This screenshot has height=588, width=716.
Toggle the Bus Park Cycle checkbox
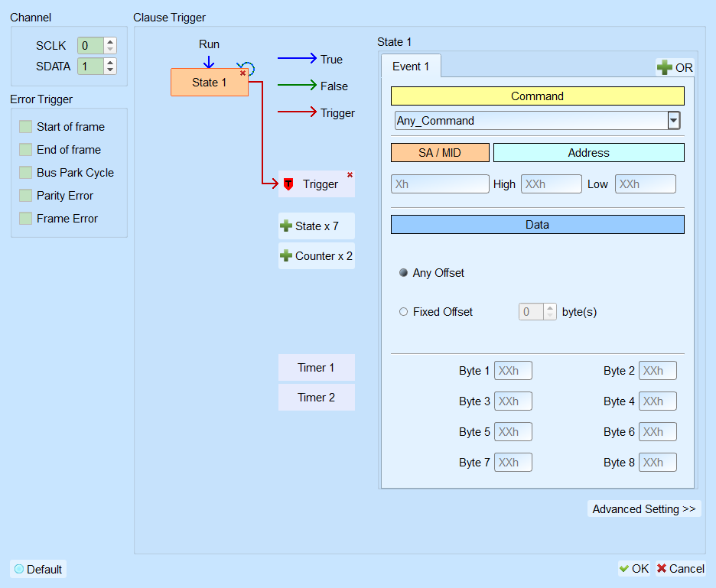coord(25,173)
